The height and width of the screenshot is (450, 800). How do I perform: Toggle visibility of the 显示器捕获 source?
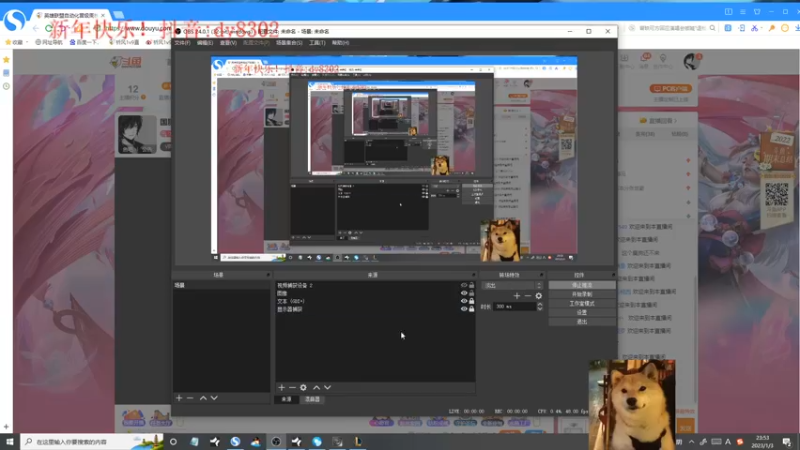click(464, 309)
